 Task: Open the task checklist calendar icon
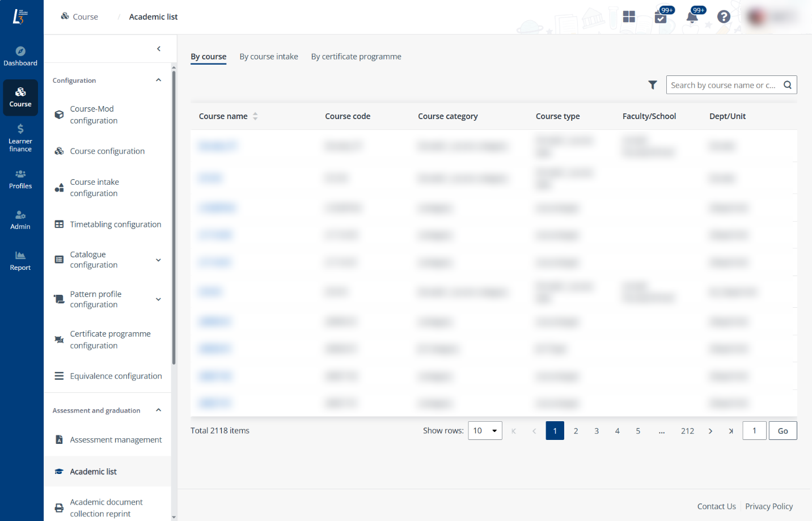[661, 17]
